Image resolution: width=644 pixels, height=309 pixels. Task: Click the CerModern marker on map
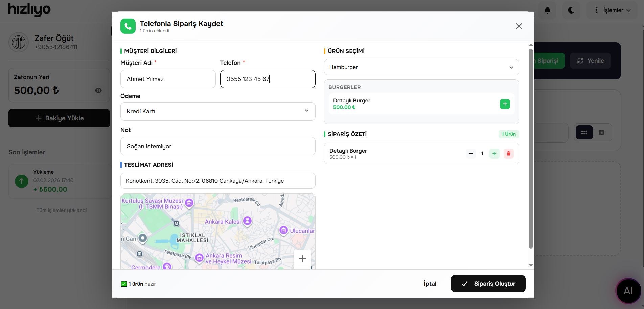167,266
